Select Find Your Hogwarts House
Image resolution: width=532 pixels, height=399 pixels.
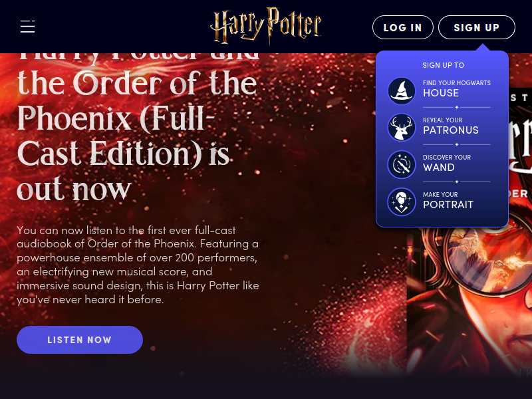440,89
